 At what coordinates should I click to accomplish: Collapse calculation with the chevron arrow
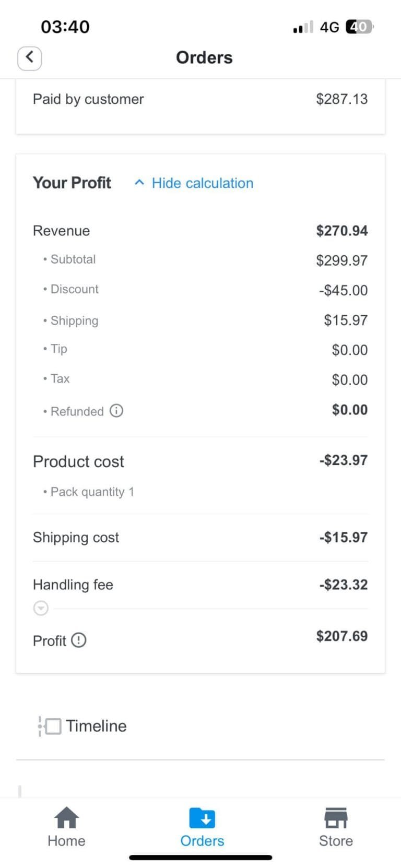tap(139, 183)
